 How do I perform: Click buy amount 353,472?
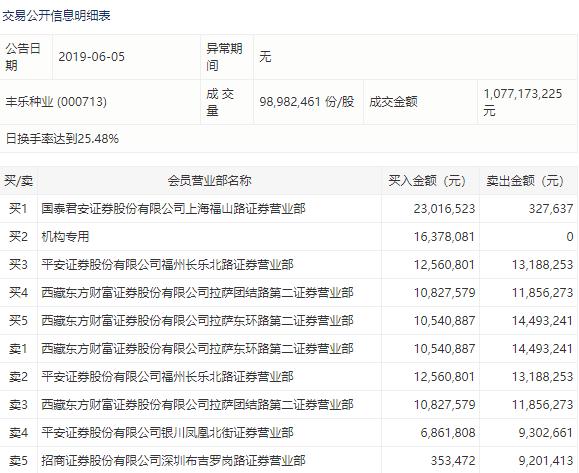tap(453, 460)
